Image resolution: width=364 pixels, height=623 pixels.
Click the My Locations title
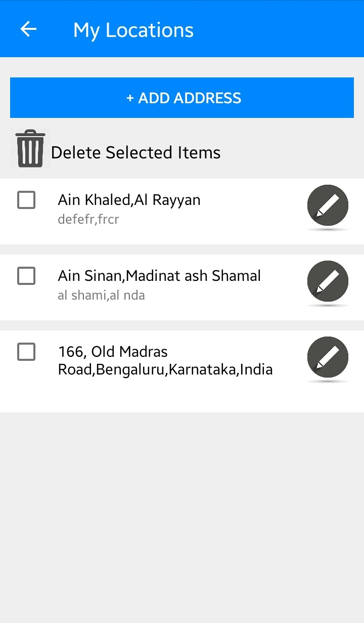(133, 30)
